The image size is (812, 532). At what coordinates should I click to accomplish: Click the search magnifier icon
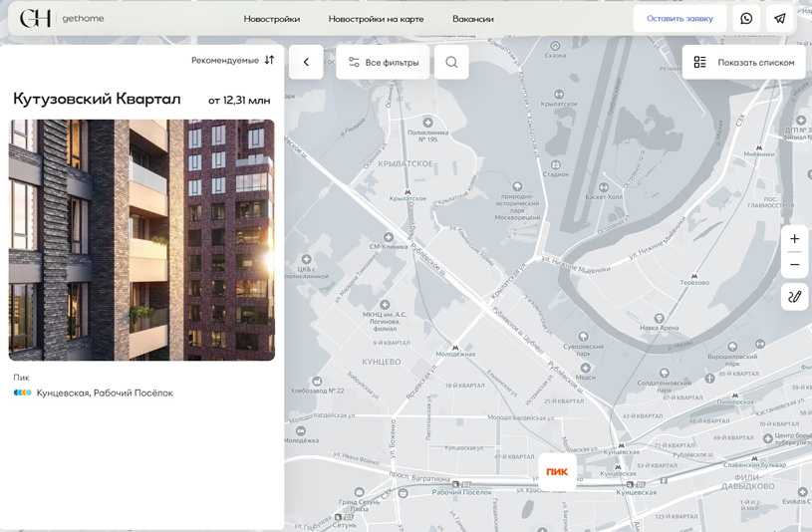(x=451, y=62)
